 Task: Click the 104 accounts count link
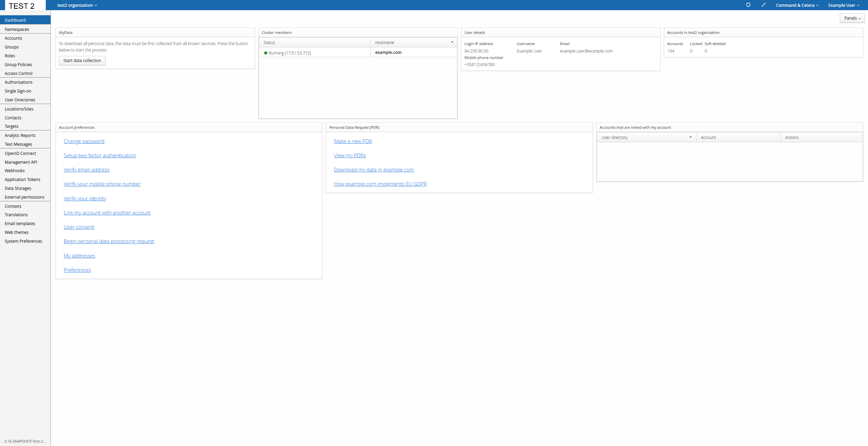tap(670, 51)
